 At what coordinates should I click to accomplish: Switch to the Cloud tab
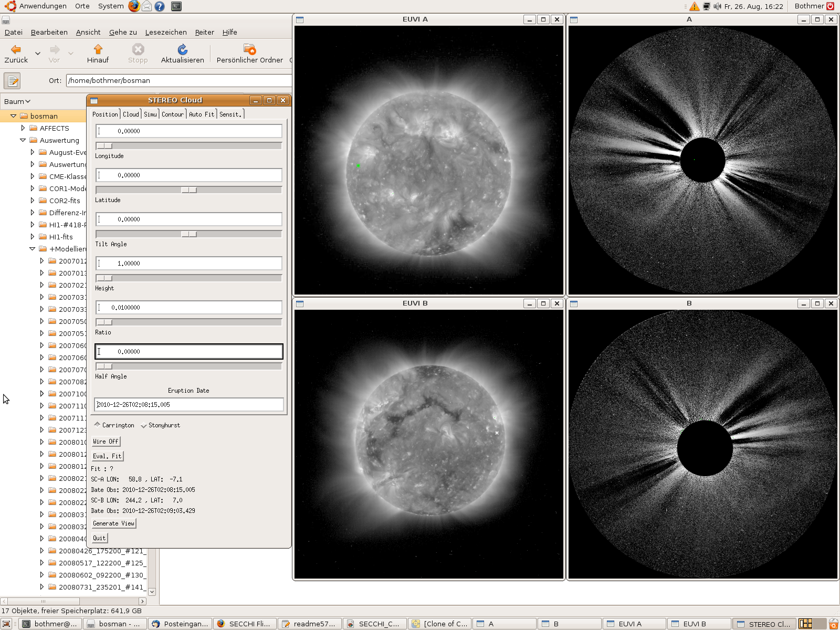point(131,114)
